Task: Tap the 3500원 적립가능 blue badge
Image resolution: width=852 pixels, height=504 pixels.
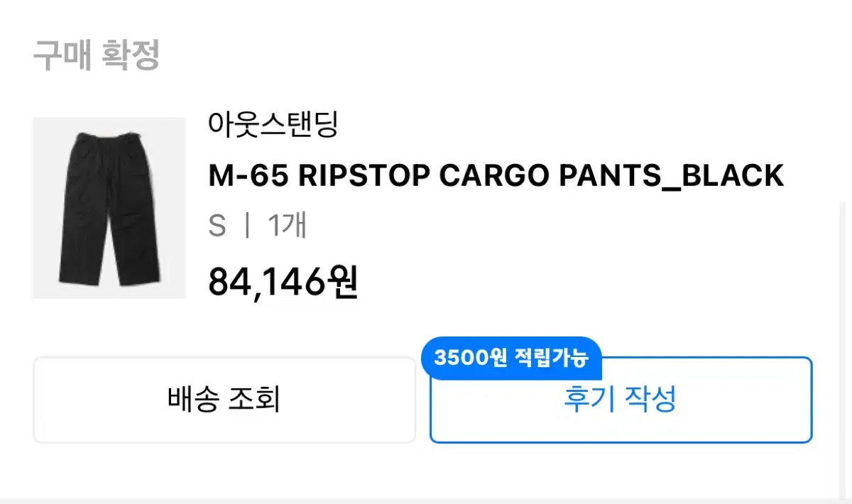Action: click(511, 358)
